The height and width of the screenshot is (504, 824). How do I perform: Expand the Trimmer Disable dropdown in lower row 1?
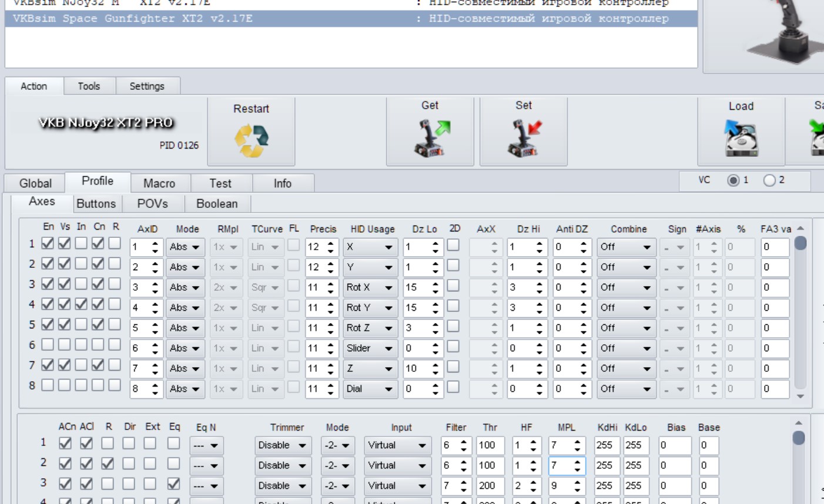[x=283, y=446]
